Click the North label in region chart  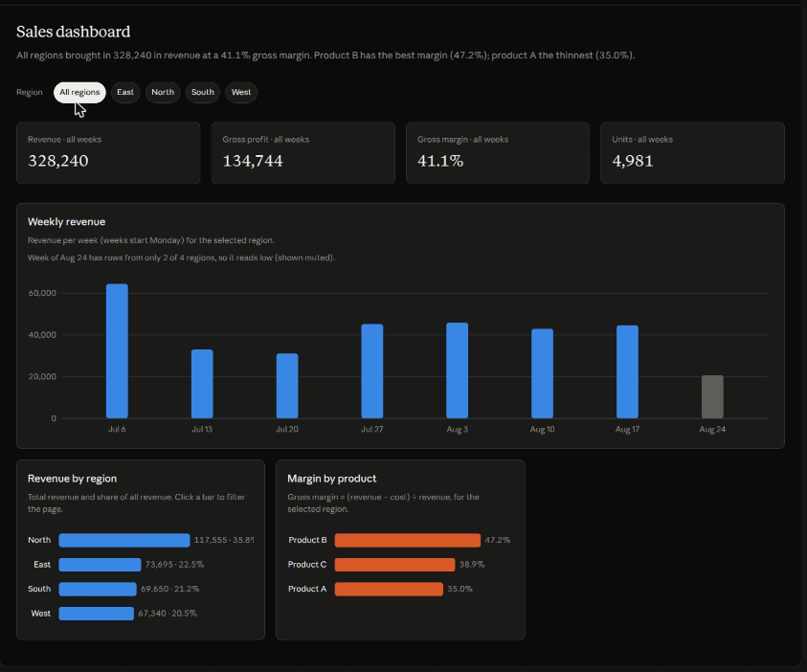click(39, 540)
